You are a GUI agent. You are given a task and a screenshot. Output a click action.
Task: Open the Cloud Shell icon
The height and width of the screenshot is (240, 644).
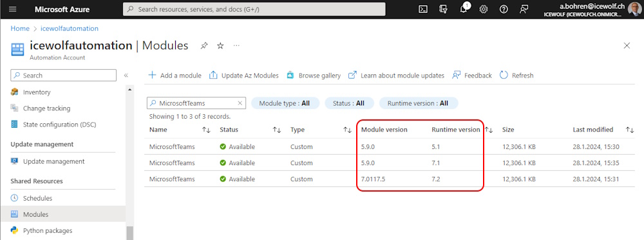pyautogui.click(x=423, y=9)
